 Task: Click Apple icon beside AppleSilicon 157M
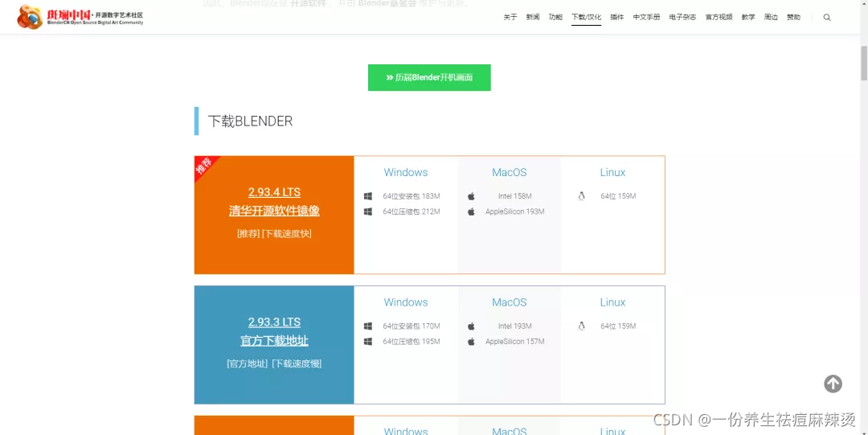(x=471, y=342)
